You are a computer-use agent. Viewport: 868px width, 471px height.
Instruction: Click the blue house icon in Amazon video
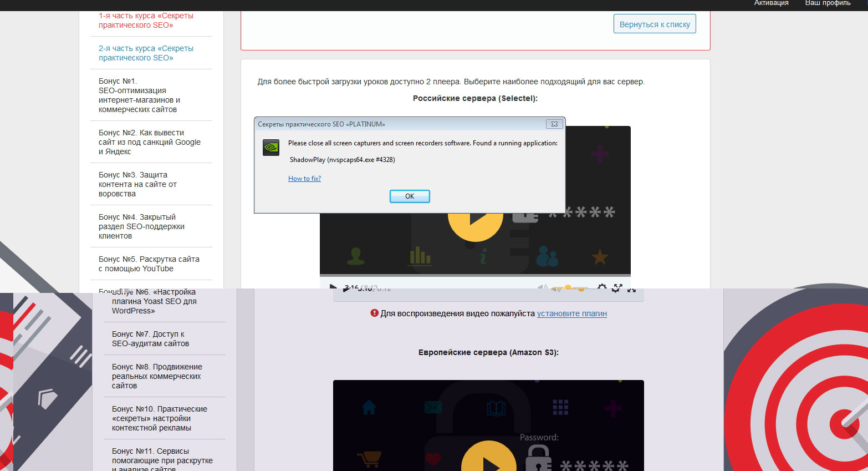coord(369,408)
